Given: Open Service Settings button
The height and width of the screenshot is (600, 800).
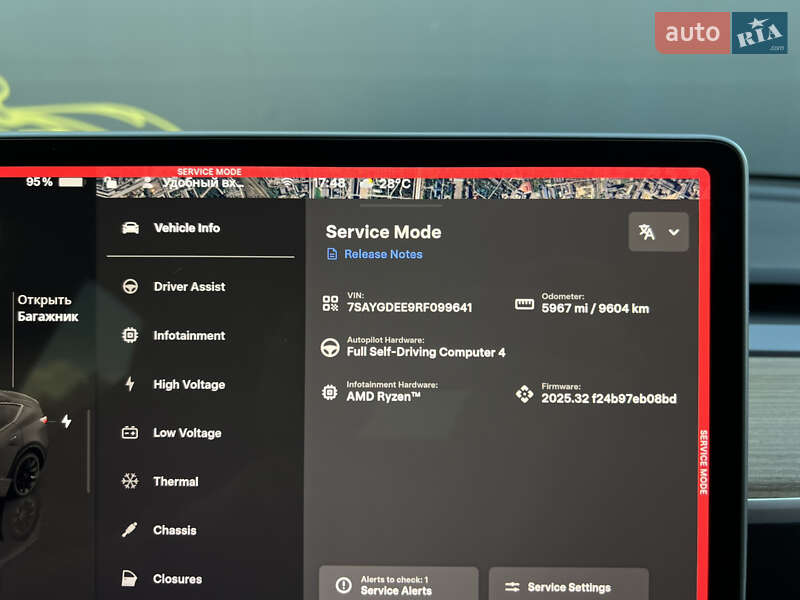Looking at the screenshot, I should pyautogui.click(x=568, y=587).
